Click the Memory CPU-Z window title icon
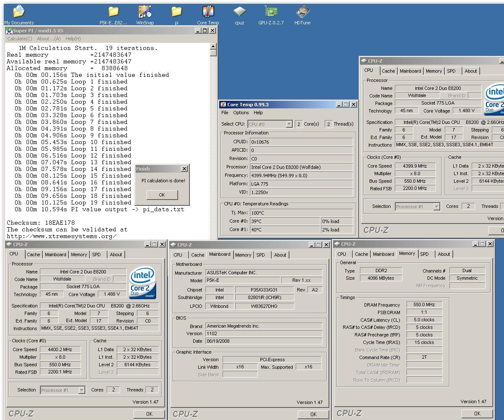Image resolution: width=504 pixels, height=420 pixels. (337, 244)
